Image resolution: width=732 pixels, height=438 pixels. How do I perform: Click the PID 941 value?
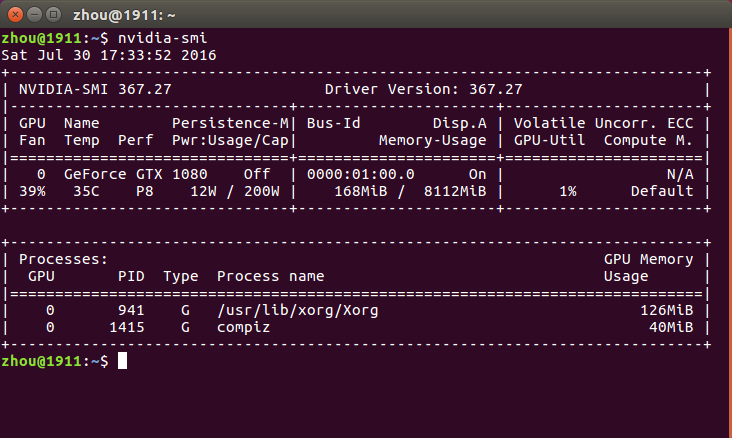131,310
